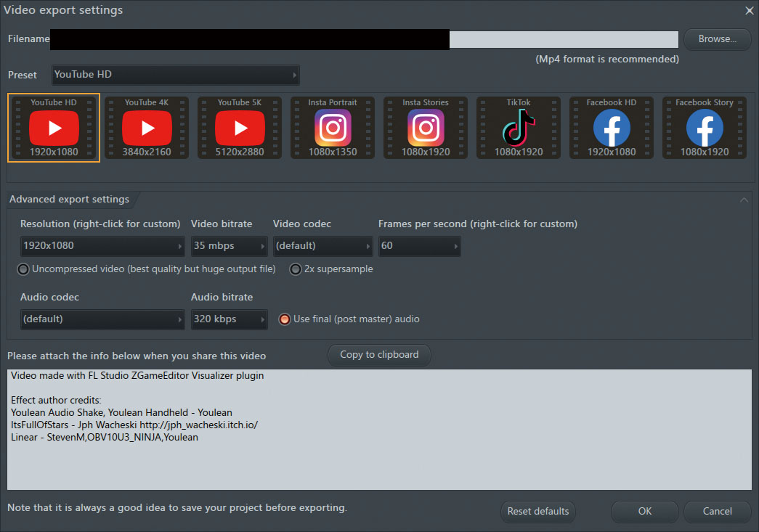Image resolution: width=759 pixels, height=532 pixels.
Task: Pick the Facebook Story preset icon
Action: (705, 128)
